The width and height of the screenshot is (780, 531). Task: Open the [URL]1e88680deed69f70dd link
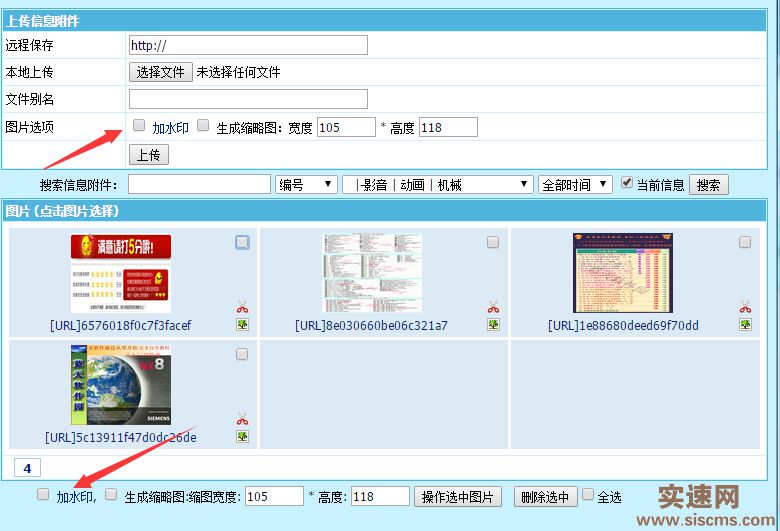[623, 325]
